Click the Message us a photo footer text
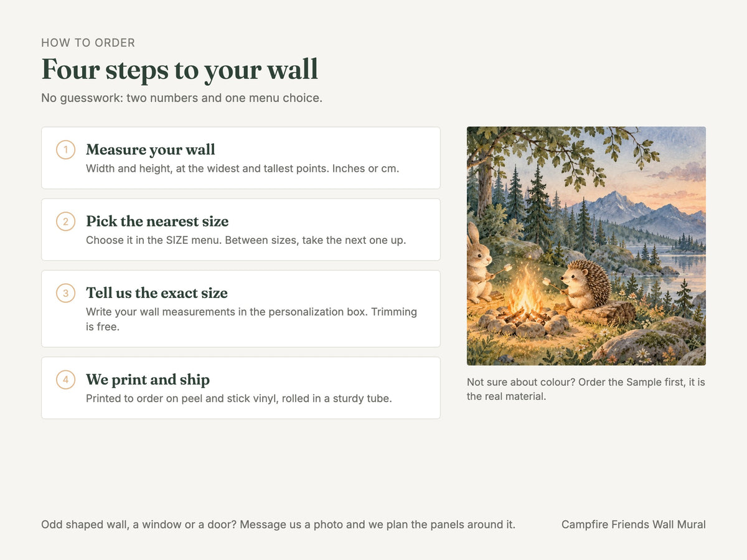 [278, 525]
